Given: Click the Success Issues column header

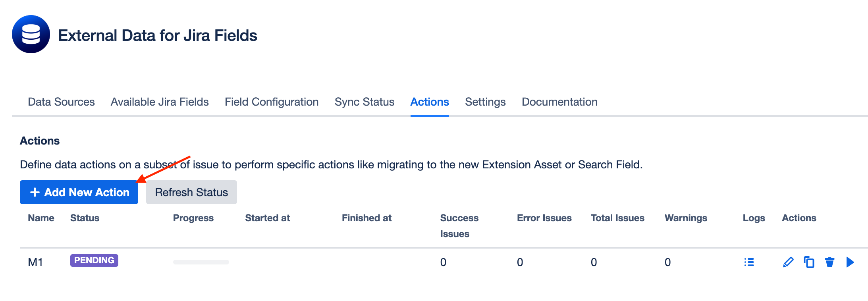Looking at the screenshot, I should click(459, 226).
